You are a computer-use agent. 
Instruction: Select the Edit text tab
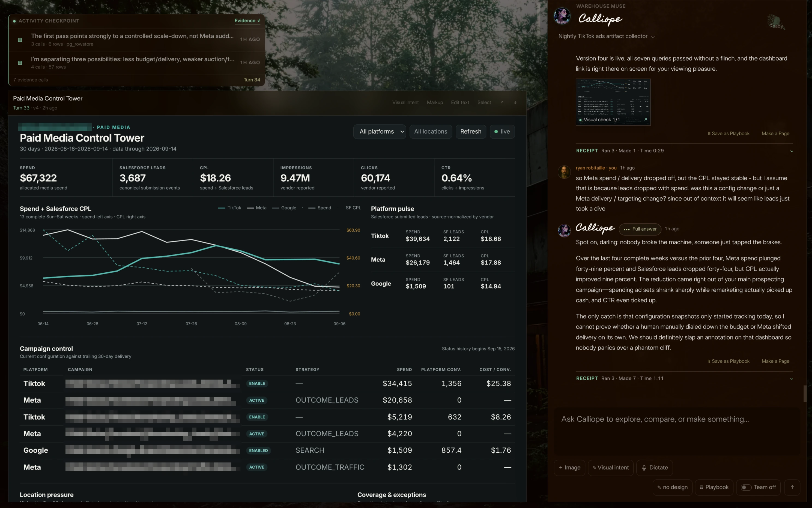460,103
